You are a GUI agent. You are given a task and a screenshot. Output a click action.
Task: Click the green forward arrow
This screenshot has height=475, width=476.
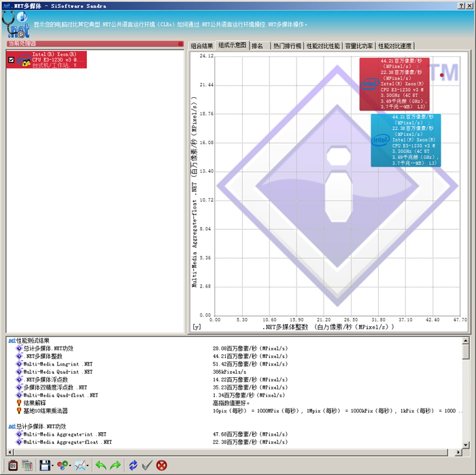116,465
